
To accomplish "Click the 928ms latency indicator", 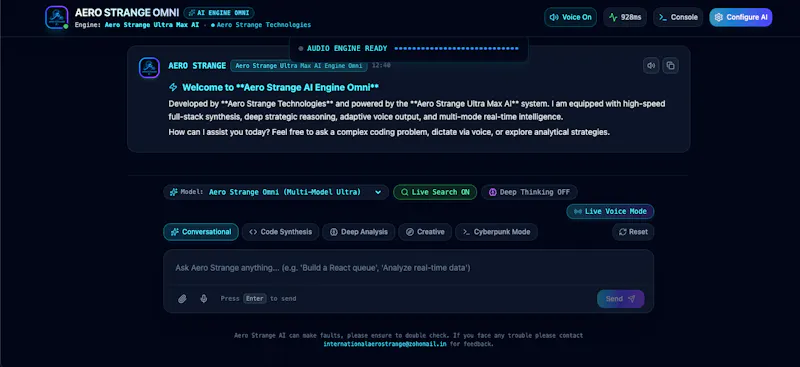I will [625, 17].
